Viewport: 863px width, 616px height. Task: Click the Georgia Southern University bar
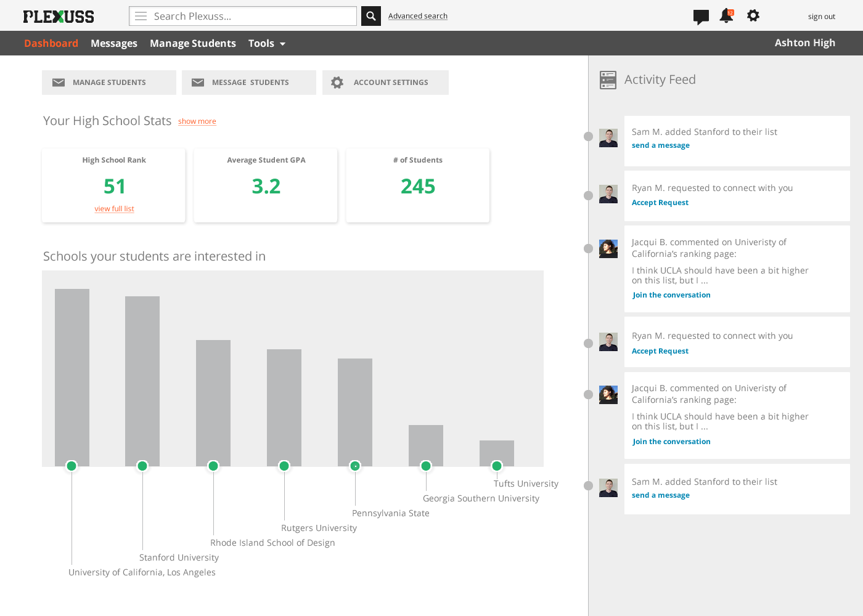pyautogui.click(x=426, y=445)
